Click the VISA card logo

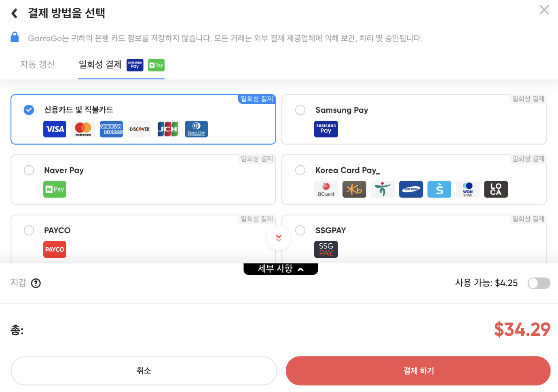(x=55, y=129)
